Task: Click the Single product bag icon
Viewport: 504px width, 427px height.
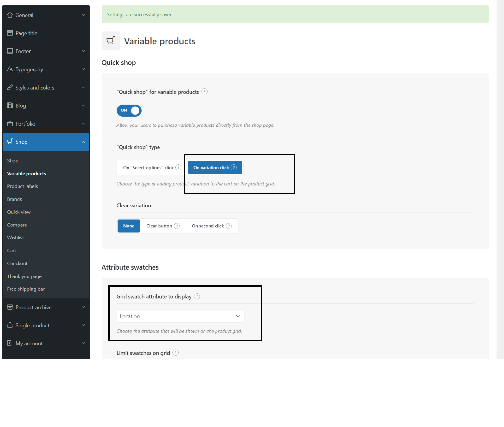Action: pos(10,325)
